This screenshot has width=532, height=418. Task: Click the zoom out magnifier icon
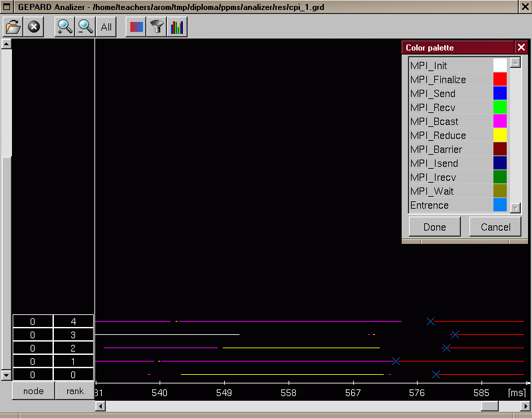[x=85, y=27]
